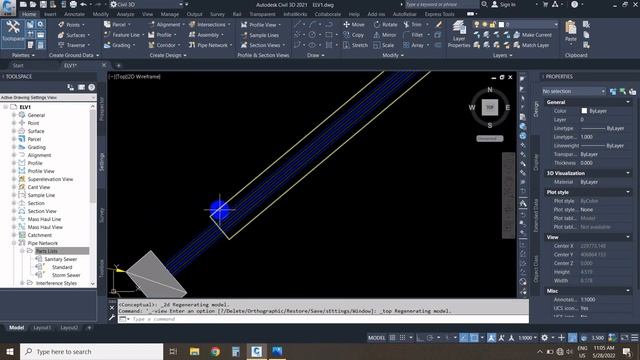Viewport: 640px width, 360px height.
Task: Click the Copy command
Action: point(353,35)
